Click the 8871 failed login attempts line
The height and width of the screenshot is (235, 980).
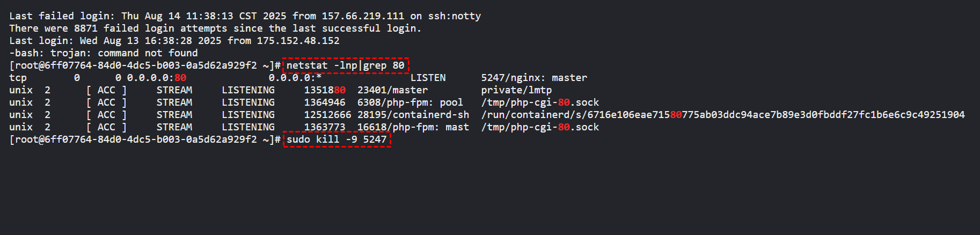coord(215,28)
